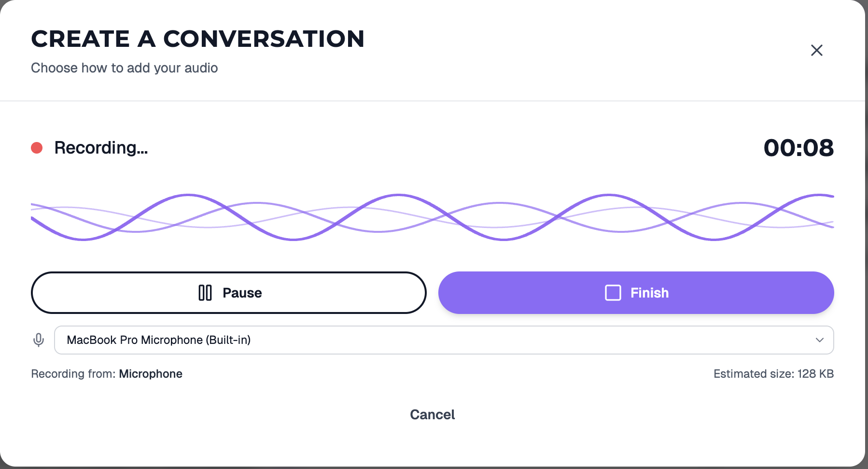Click the Recording from: Microphone label
Screen dimensions: 868x469
(x=107, y=374)
